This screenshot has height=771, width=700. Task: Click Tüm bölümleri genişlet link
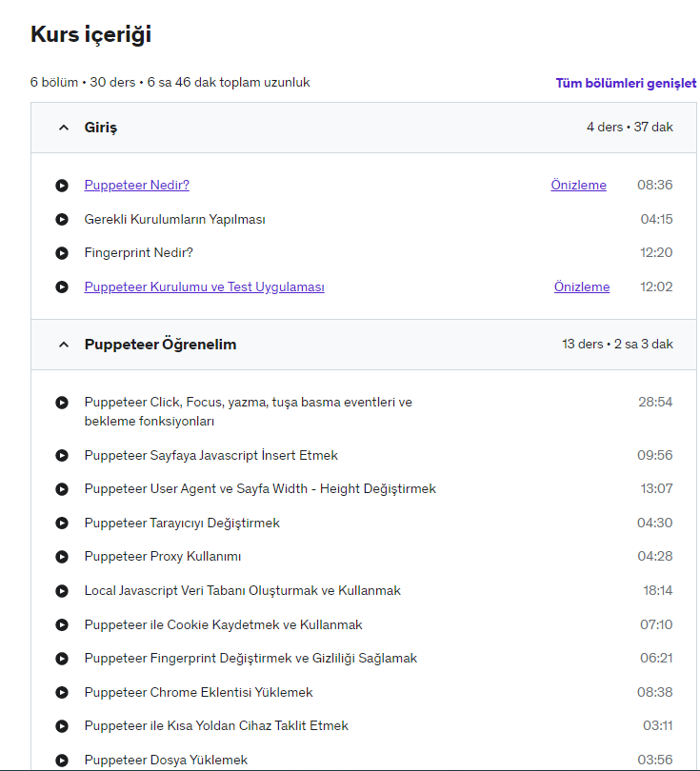(x=626, y=83)
